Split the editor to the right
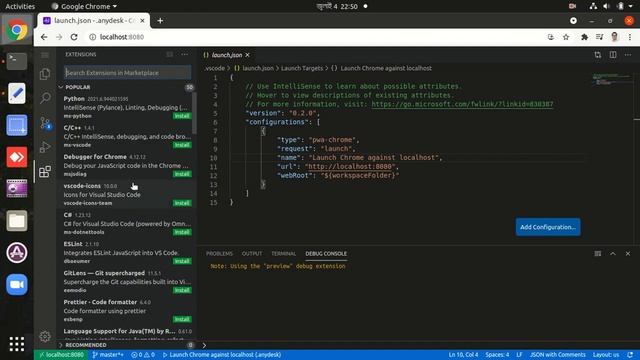640x360 pixels. (x=613, y=55)
